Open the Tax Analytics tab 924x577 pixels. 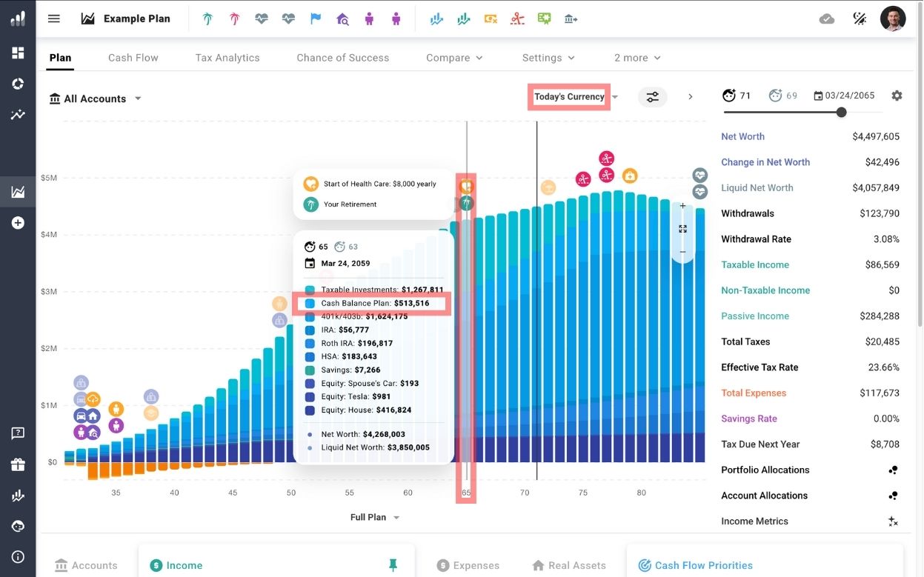tap(227, 58)
